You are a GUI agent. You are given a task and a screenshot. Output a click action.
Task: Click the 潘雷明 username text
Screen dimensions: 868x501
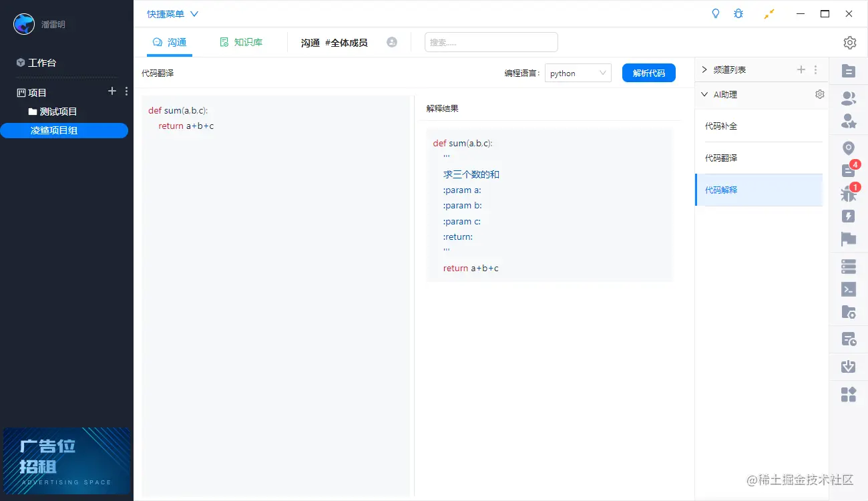point(53,24)
